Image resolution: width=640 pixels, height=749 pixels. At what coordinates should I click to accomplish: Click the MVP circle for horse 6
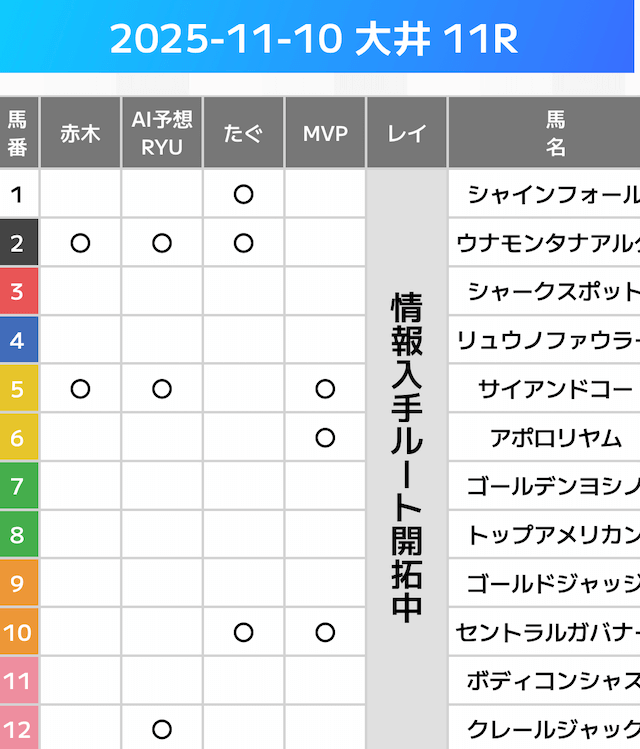[325, 437]
